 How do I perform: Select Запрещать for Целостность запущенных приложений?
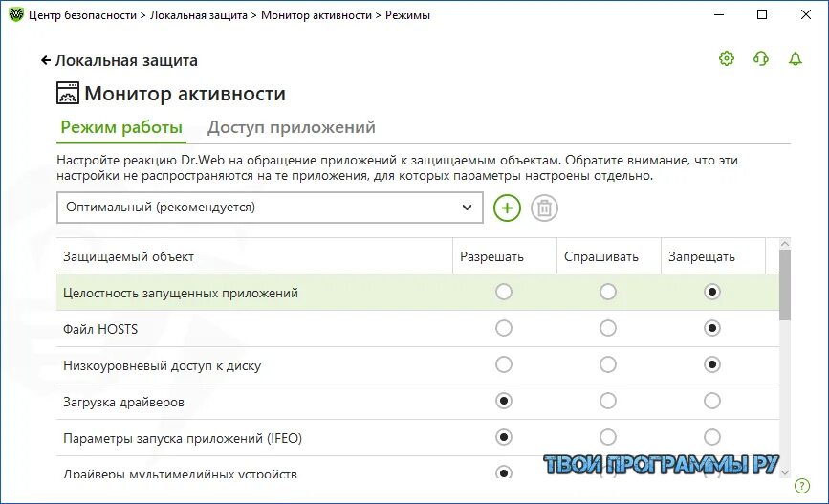(x=712, y=292)
